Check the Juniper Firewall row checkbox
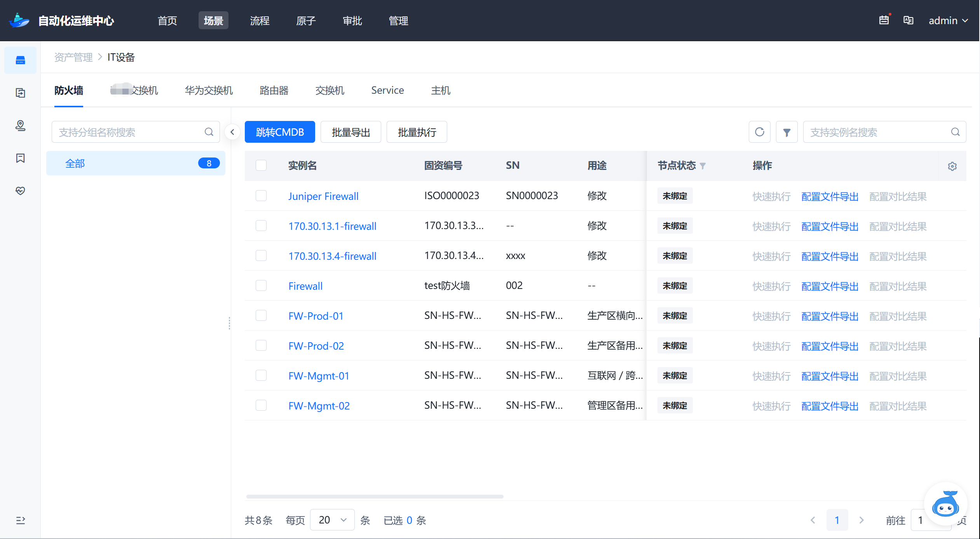 coord(261,196)
